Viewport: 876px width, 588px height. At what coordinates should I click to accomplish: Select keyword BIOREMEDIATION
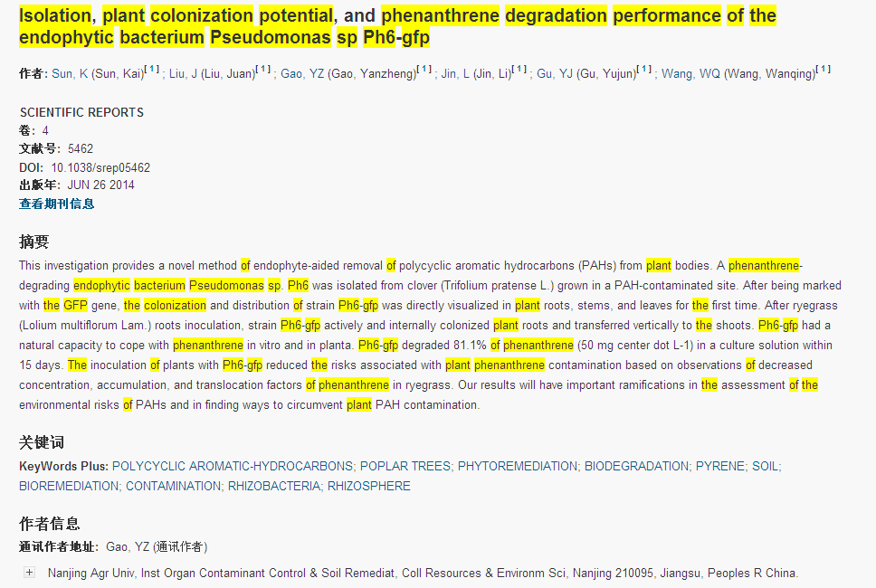pyautogui.click(x=69, y=487)
